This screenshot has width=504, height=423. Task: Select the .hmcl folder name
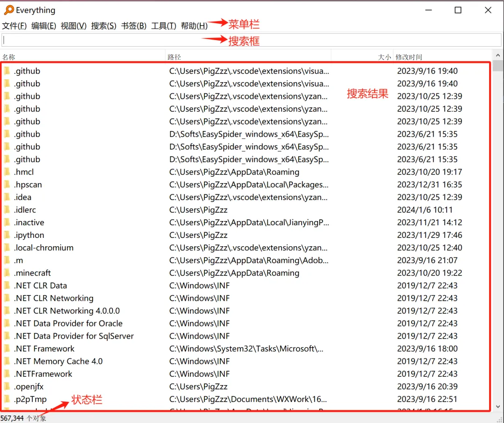[24, 172]
